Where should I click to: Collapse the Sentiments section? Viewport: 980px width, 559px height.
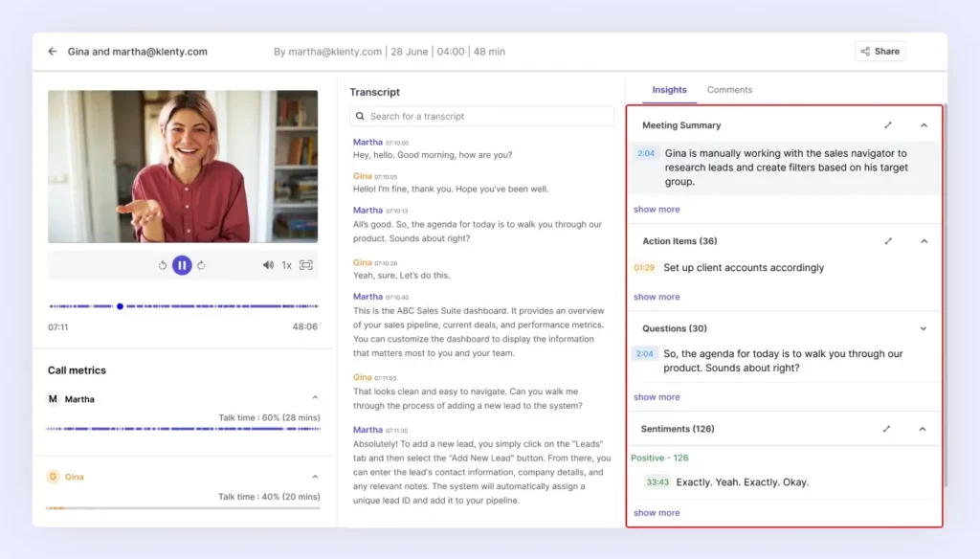[924, 428]
